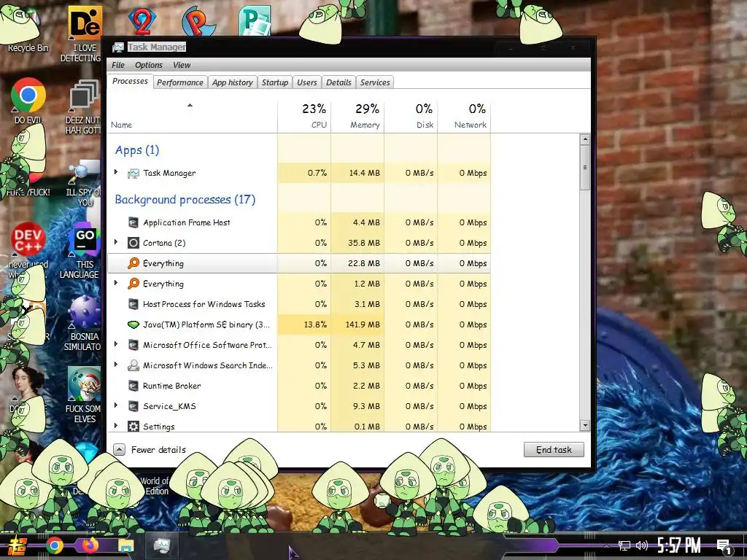The height and width of the screenshot is (560, 747).
Task: Launch Chrome from the taskbar
Action: click(54, 545)
